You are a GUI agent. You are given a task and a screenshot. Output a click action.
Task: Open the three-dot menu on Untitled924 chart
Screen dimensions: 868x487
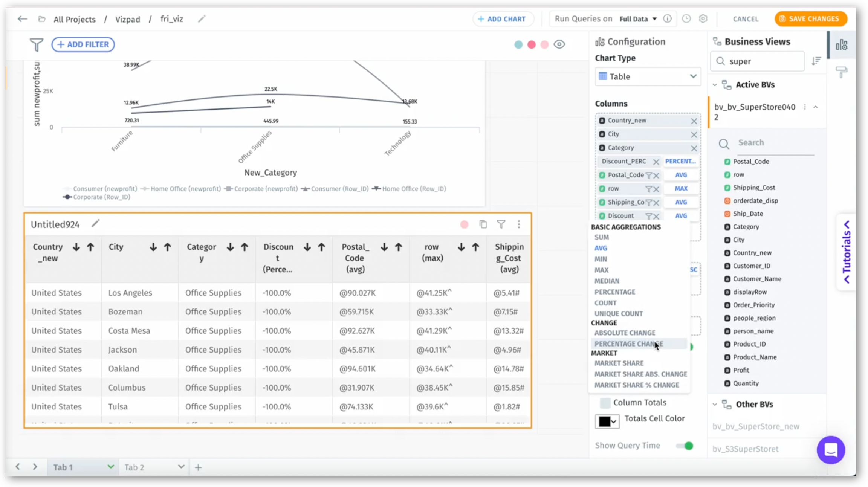click(519, 224)
